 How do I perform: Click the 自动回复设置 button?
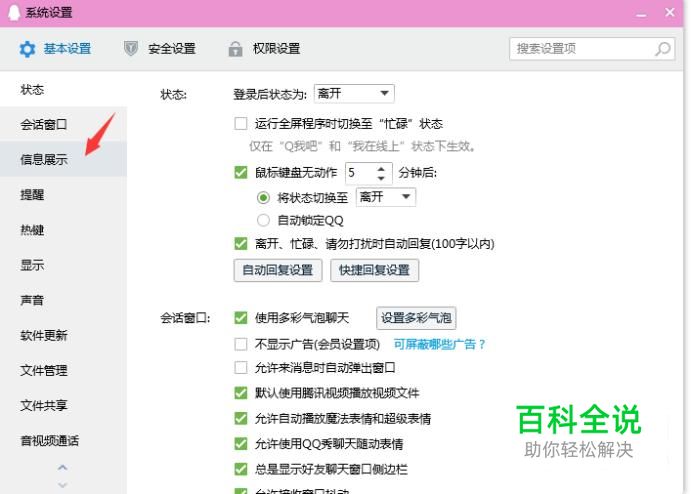(x=278, y=270)
